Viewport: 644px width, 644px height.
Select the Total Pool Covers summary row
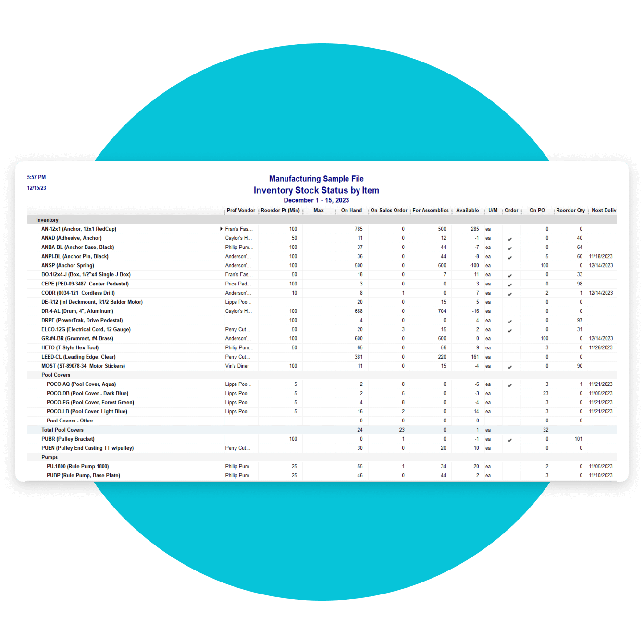[x=322, y=430]
